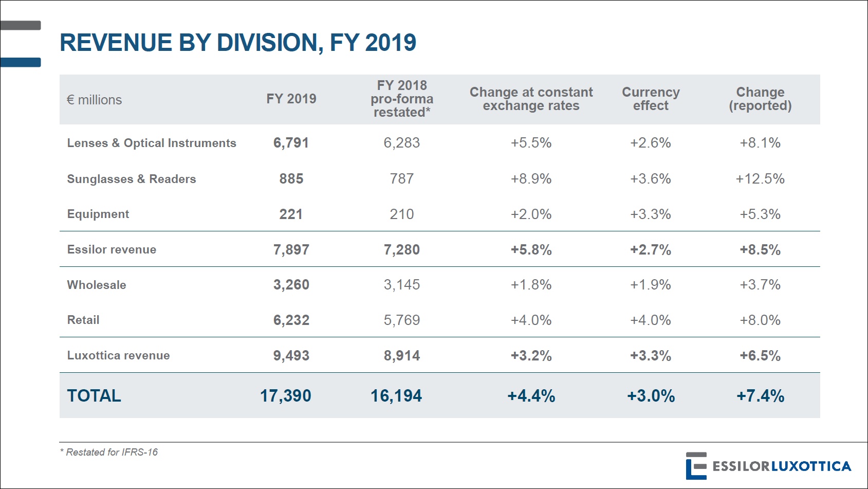
Task: Click the Currency effect column header
Action: [651, 99]
